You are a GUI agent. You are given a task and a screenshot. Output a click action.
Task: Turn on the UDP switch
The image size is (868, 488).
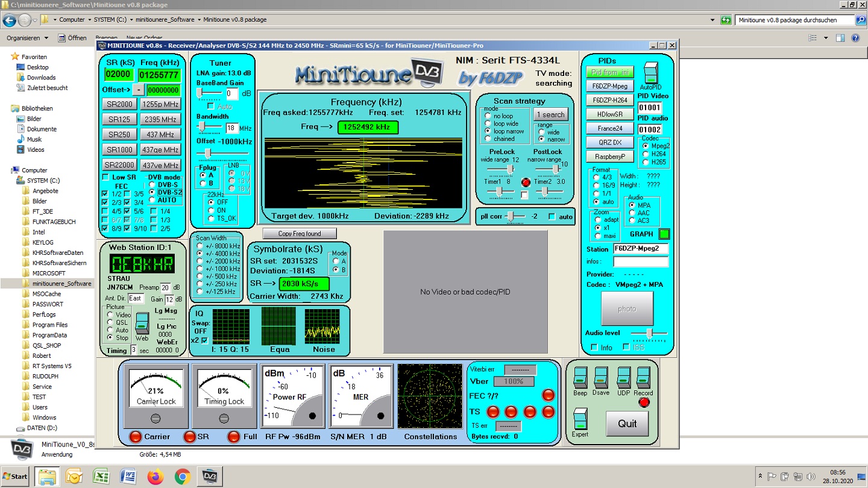623,378
